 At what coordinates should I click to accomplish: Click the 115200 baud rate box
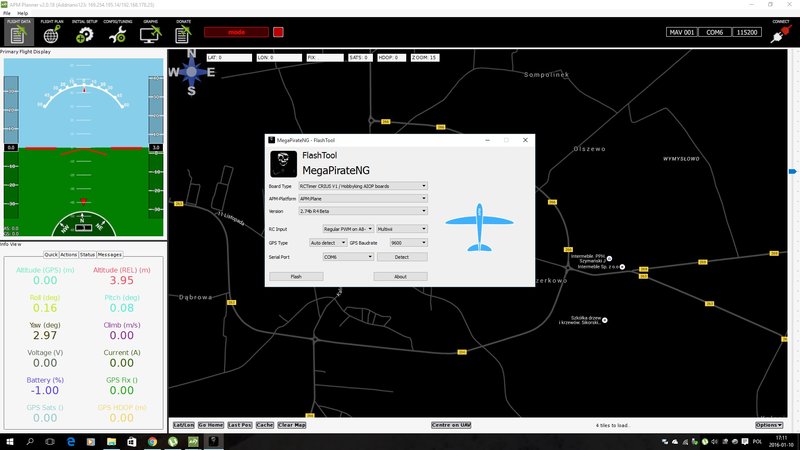click(x=747, y=32)
